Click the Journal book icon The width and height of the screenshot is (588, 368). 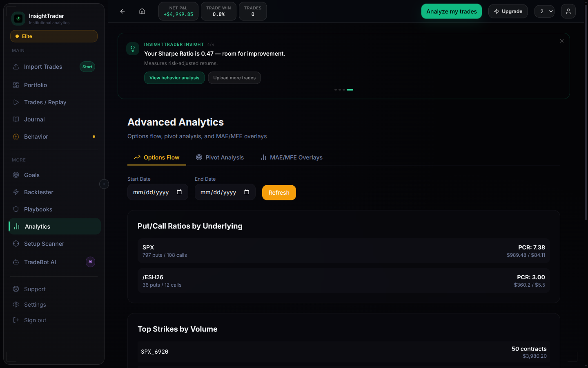16,119
